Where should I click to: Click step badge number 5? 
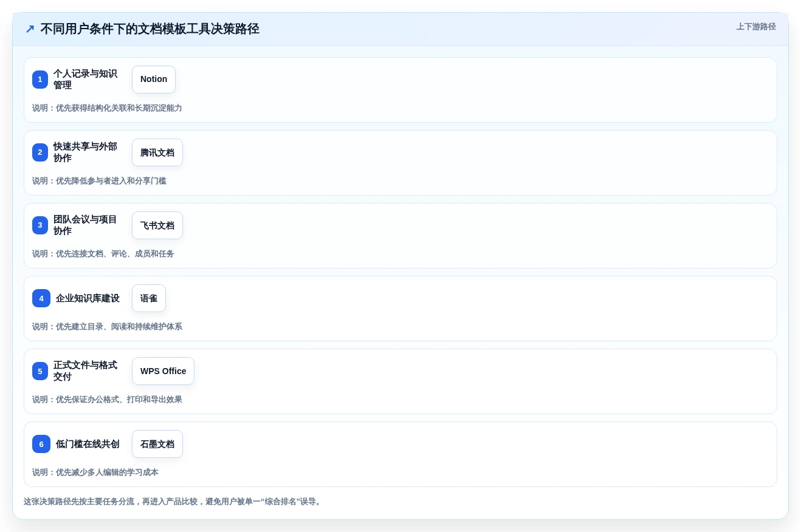40,371
